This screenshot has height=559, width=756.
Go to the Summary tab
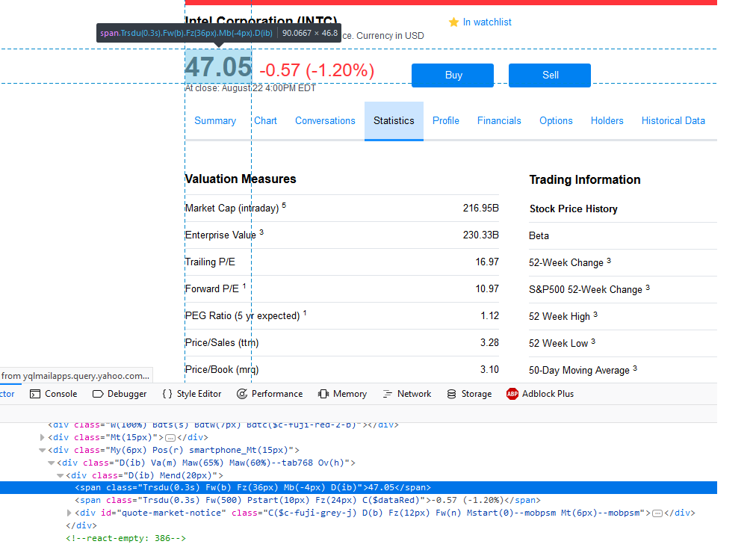click(215, 120)
